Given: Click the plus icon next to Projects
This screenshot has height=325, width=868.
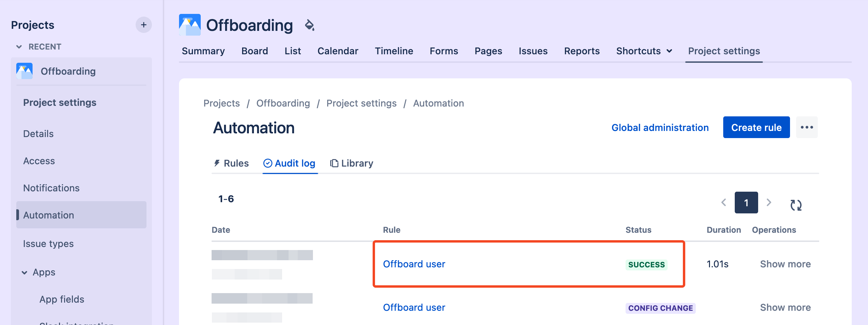Looking at the screenshot, I should click(x=144, y=25).
